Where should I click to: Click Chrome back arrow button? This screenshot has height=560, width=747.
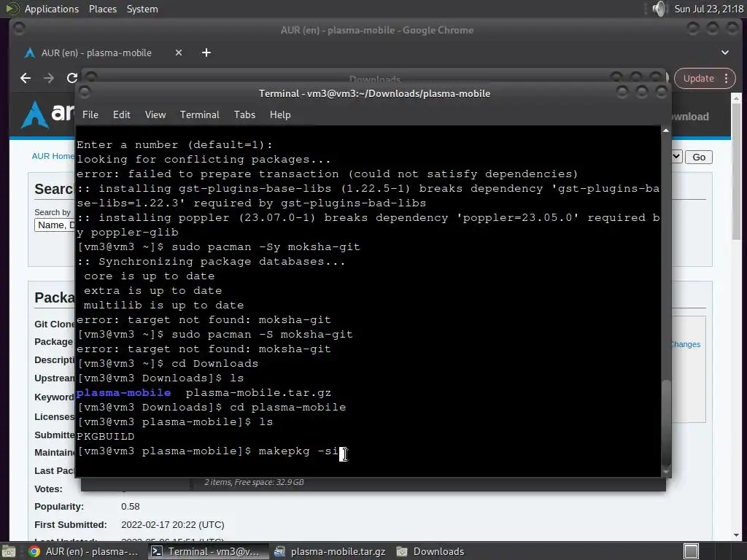[26, 78]
